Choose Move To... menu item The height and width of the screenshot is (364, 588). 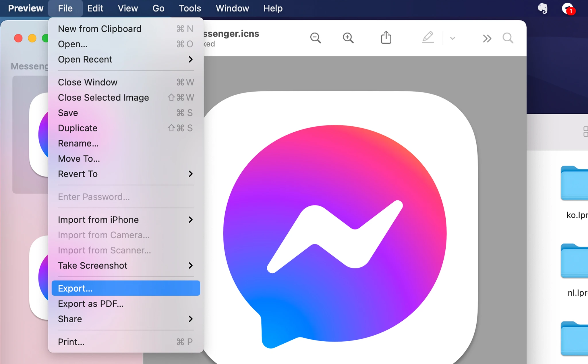point(126,158)
